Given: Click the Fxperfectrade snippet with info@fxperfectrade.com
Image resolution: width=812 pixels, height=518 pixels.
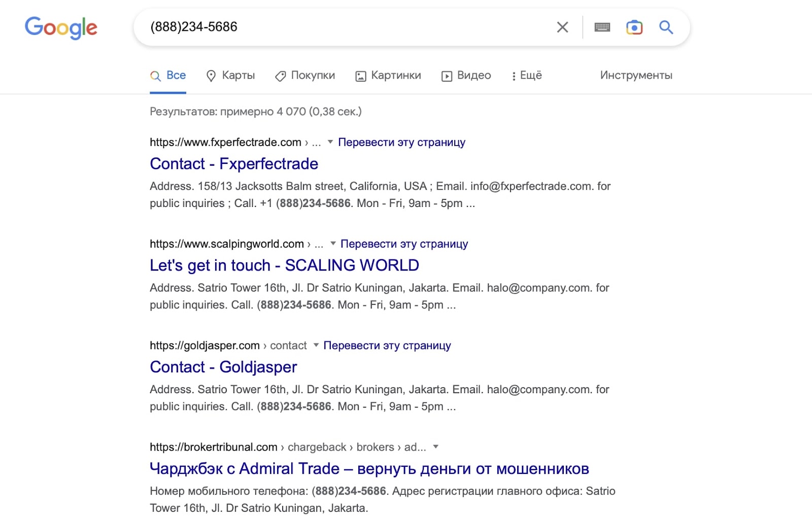Looking at the screenshot, I should tap(380, 195).
